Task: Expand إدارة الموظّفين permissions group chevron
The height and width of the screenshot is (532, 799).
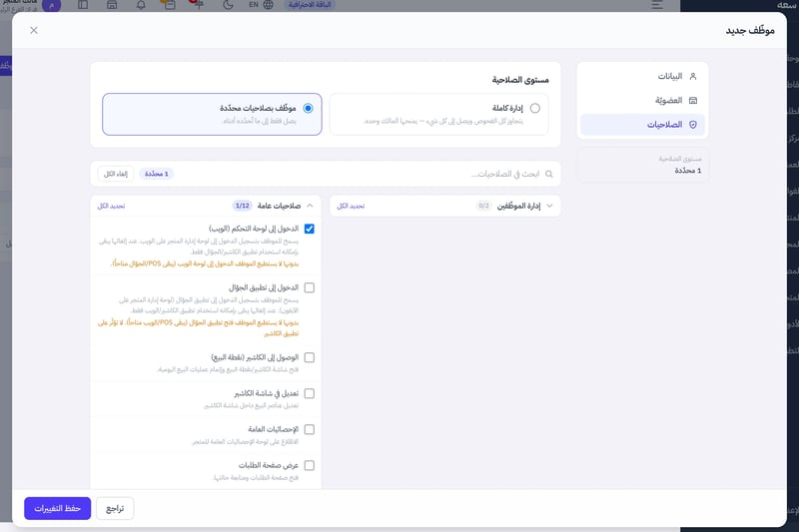Action: (549, 206)
